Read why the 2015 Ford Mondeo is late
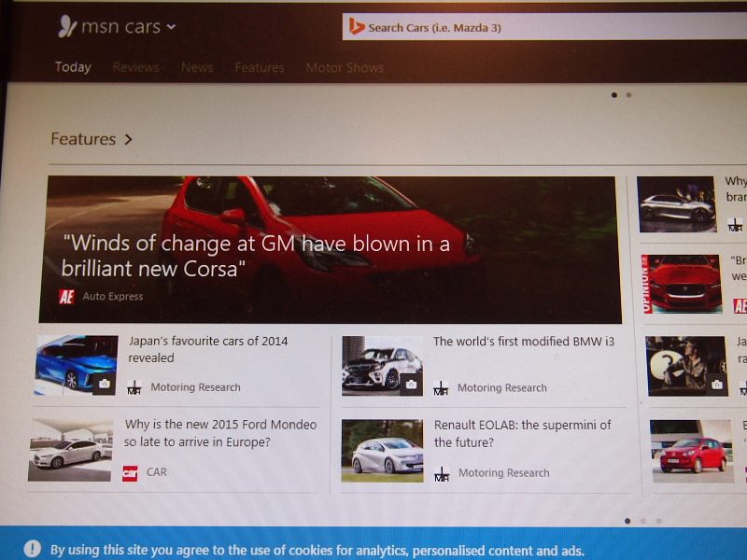This screenshot has height=560, width=747. point(220,433)
